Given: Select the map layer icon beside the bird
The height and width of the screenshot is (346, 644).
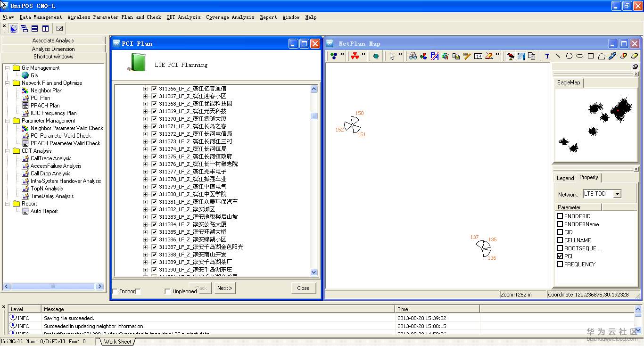Looking at the screenshot, I should pos(521,56).
